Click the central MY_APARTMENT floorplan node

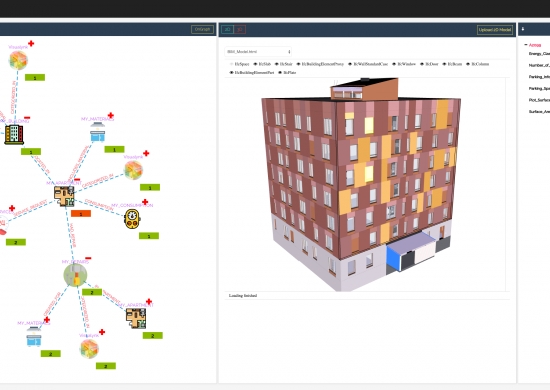(64, 196)
